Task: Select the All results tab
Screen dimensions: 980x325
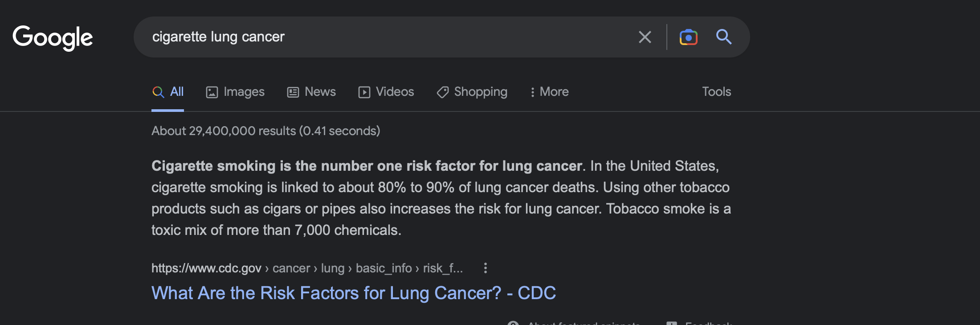Action: click(x=168, y=92)
